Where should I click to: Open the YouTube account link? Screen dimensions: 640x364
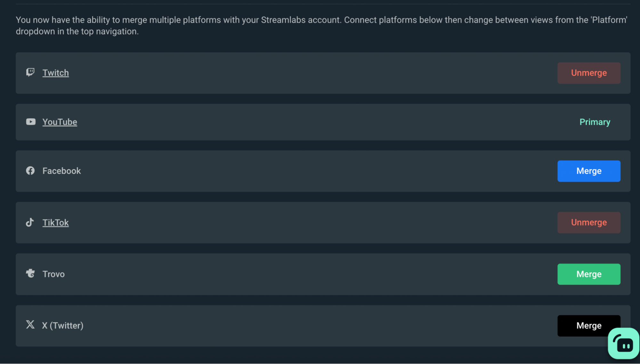60,122
